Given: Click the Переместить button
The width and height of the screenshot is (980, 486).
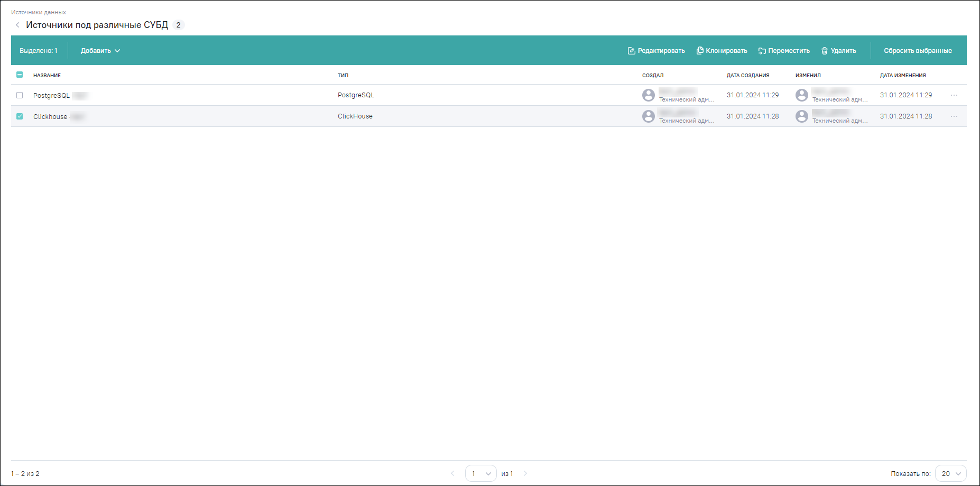Looking at the screenshot, I should pos(784,51).
